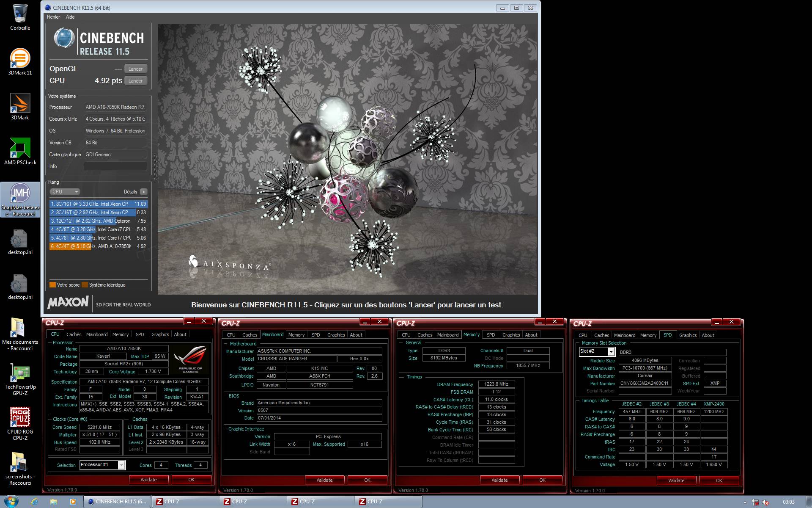Open the AMD PSCheck desktop shortcut

pos(20,152)
